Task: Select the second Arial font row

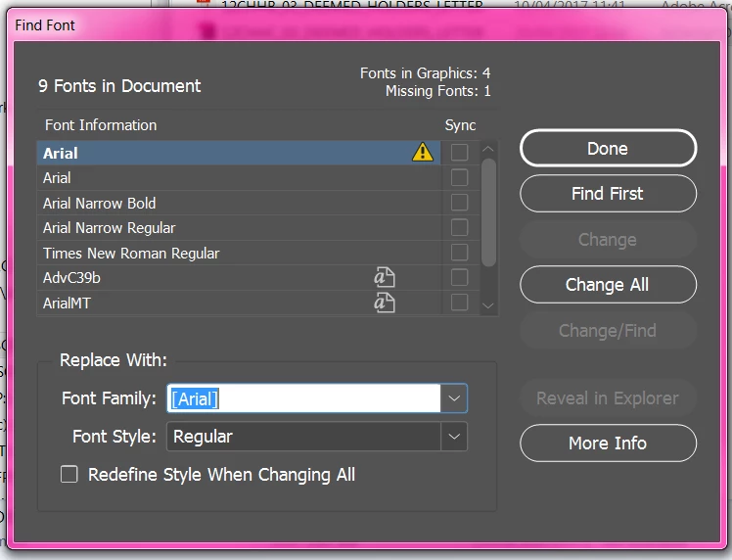Action: pyautogui.click(x=239, y=177)
